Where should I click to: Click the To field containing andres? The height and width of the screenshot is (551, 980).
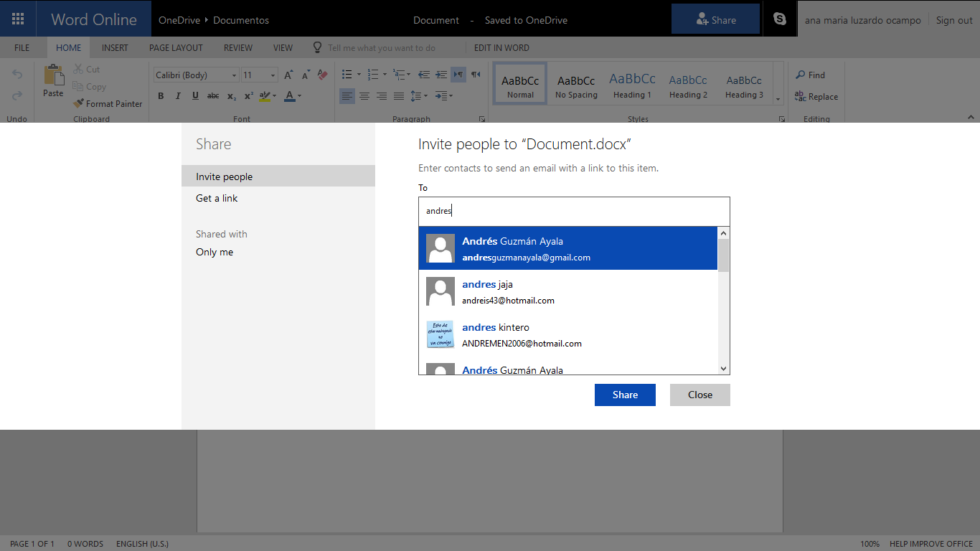point(574,211)
